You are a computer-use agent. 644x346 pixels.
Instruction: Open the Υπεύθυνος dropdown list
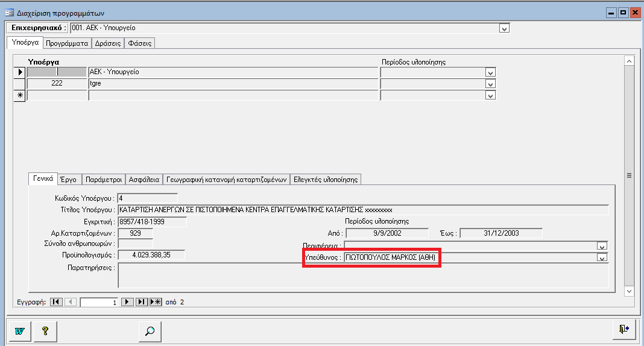click(x=601, y=258)
